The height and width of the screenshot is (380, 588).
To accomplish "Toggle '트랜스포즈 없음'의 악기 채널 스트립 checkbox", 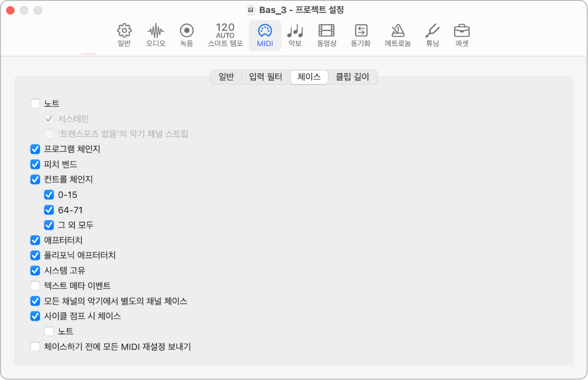I will [x=49, y=134].
